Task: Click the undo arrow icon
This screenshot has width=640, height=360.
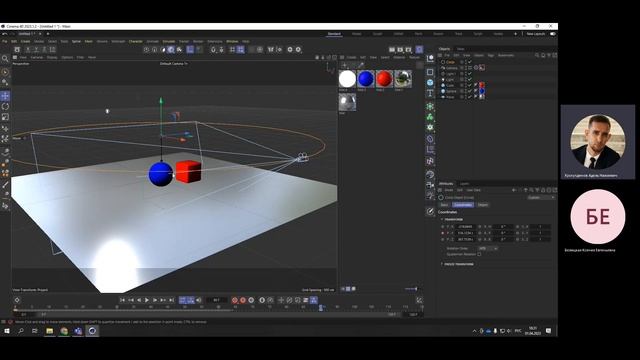Action: click(x=5, y=34)
